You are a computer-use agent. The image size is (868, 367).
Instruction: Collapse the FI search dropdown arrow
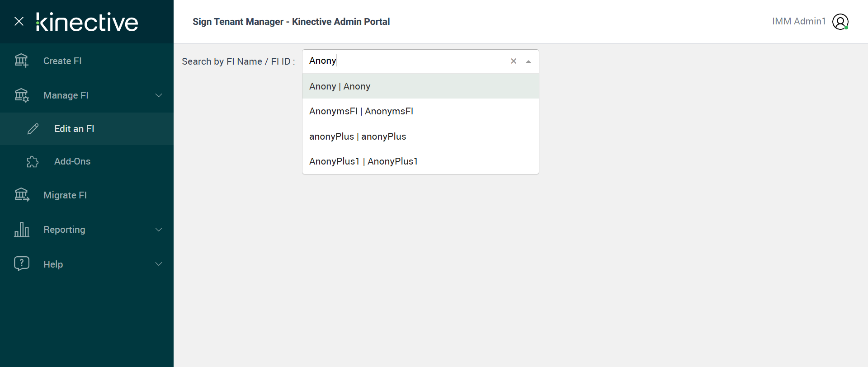(x=528, y=61)
